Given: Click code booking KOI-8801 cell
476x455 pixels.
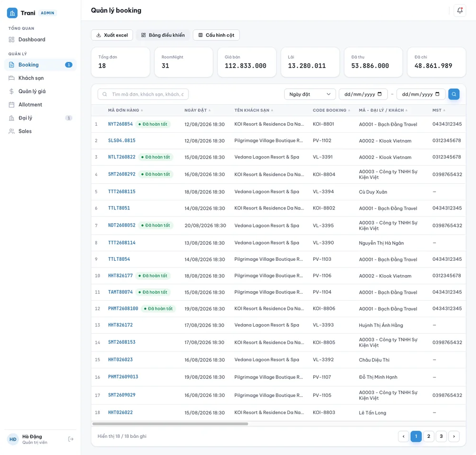Looking at the screenshot, I should 323,124.
